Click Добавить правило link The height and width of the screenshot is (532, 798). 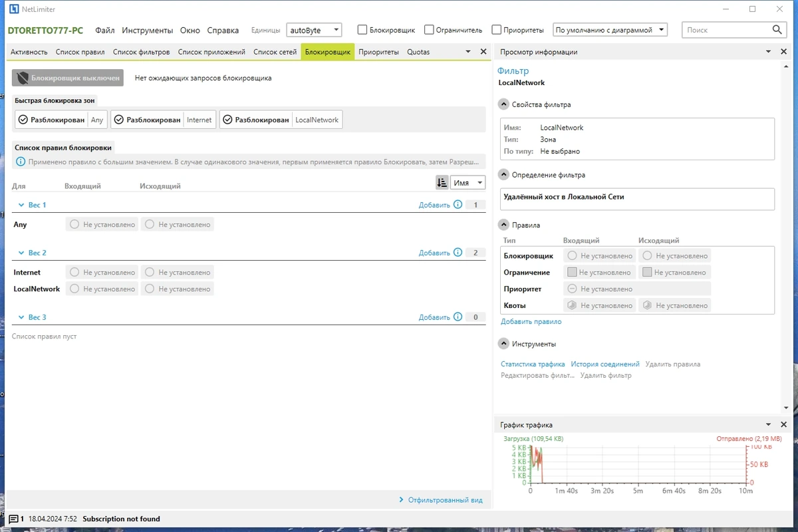[531, 322]
